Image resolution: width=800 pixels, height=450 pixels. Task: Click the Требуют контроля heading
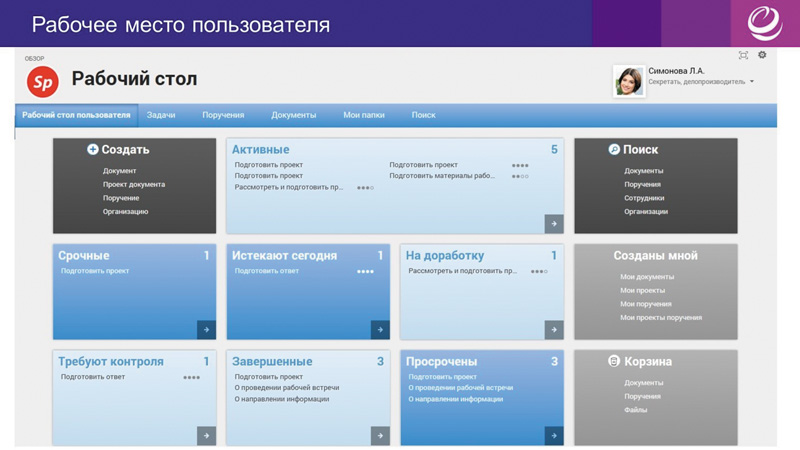tap(111, 362)
